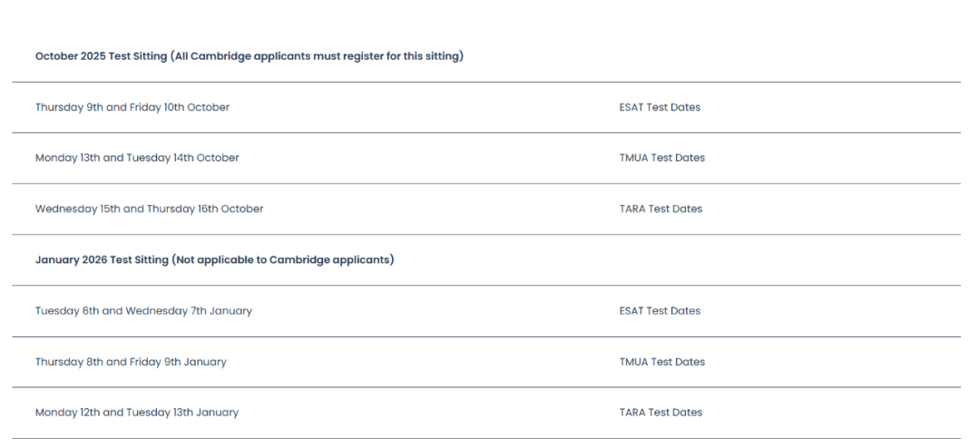Click "Thursday 16th" in the October TARA row
This screenshot has height=448, width=980.
point(181,209)
